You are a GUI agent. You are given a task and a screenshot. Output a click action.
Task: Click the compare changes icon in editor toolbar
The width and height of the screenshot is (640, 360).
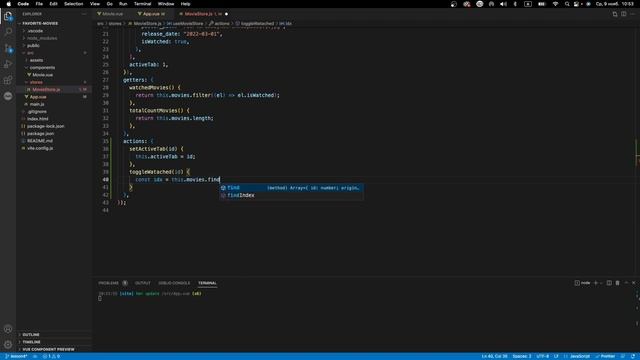[x=615, y=14]
